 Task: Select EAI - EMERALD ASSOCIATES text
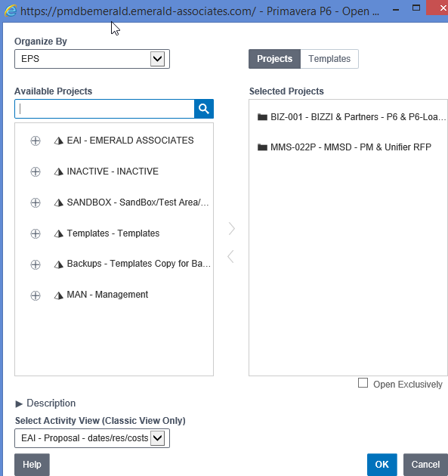[x=130, y=141]
